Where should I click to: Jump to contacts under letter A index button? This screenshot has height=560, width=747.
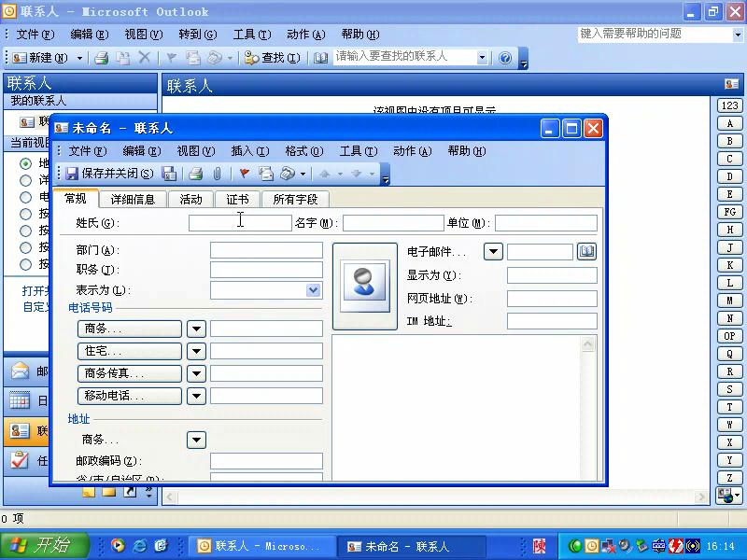[729, 123]
